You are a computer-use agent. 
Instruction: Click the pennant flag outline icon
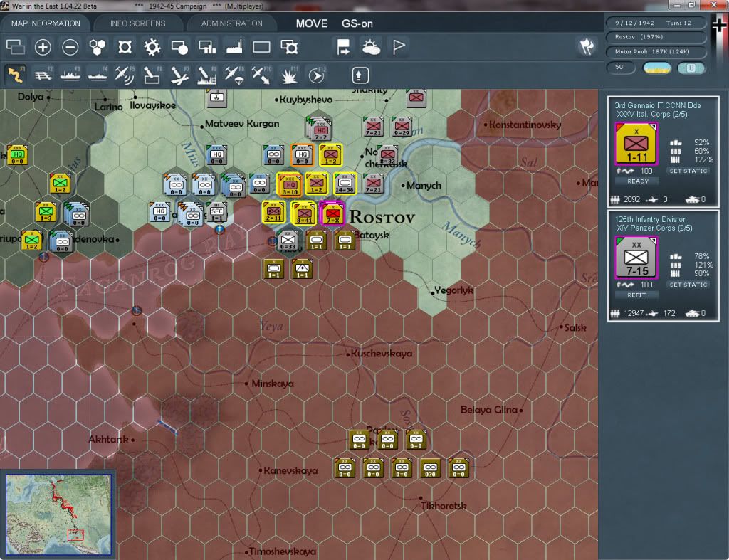click(399, 47)
